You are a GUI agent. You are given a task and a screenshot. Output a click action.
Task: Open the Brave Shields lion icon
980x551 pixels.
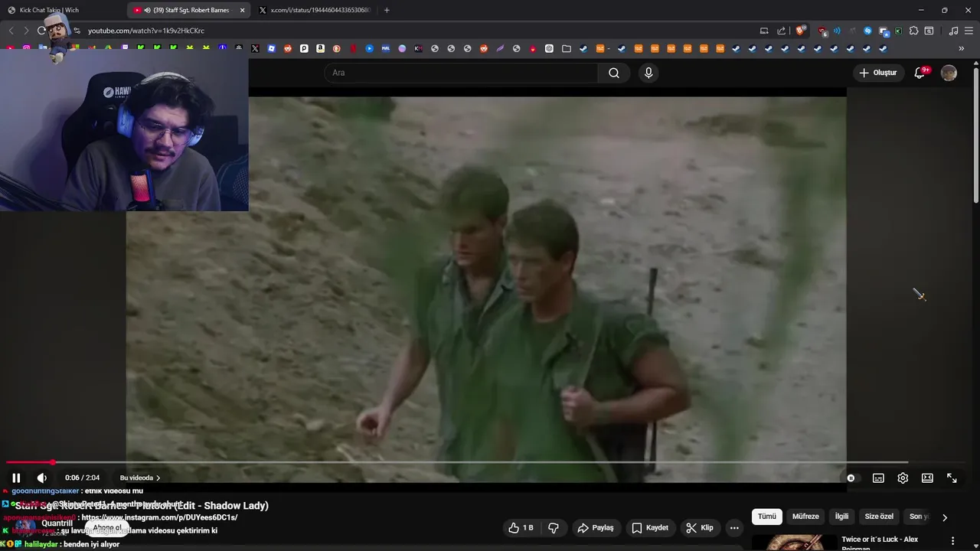(801, 31)
